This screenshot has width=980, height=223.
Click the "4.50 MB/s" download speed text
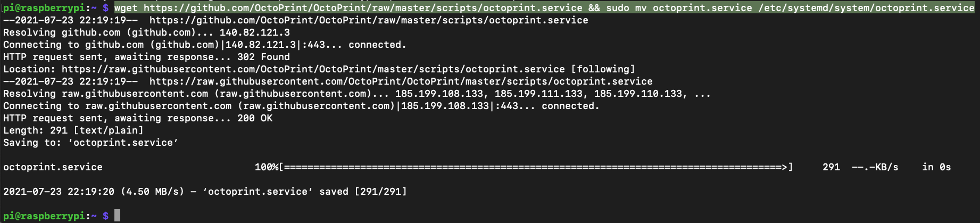tap(152, 192)
